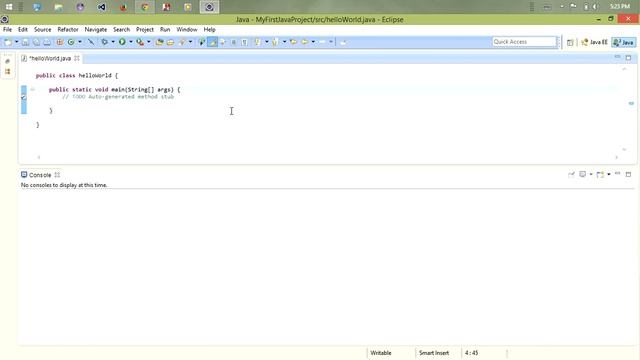Viewport: 640px width, 360px height.
Task: Click the Last Edit Location icon
Action: 293,42
